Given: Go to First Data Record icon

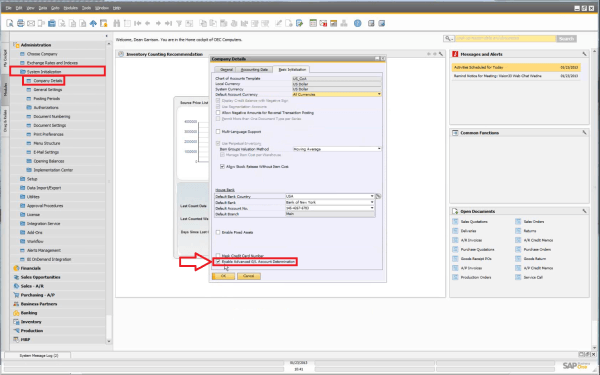Looking at the screenshot, I should (137, 23).
